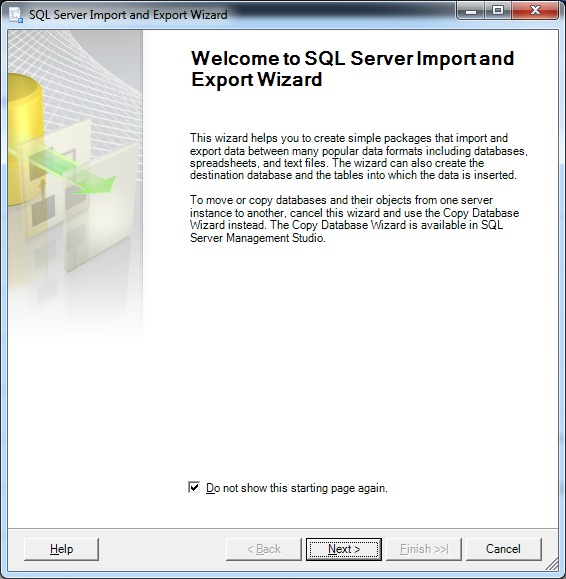
Task: Click the 'Welcome to SQL Server Import' heading
Action: [x=352, y=69]
